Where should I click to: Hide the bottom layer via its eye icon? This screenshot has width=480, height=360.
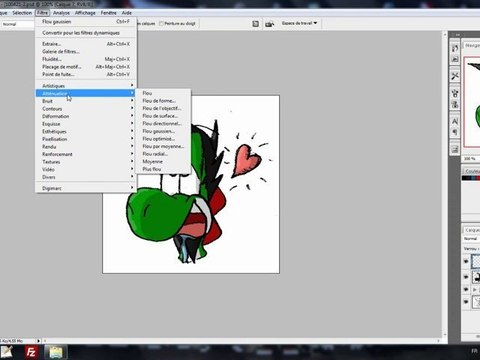[466, 302]
